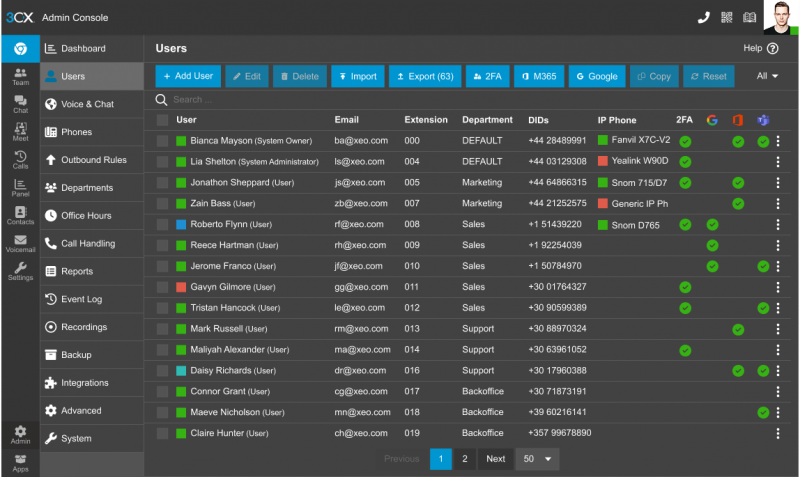
Task: Open the Panel icon in left rail
Action: pos(20,186)
